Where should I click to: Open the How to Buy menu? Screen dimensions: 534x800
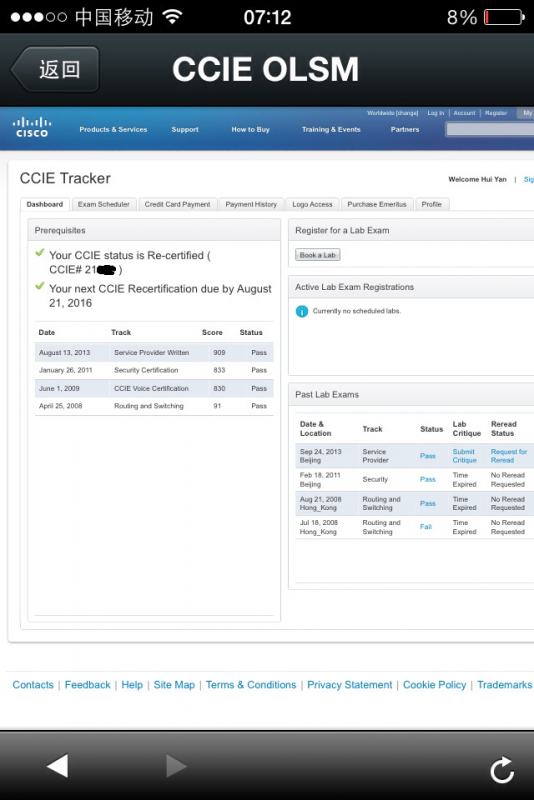250,130
